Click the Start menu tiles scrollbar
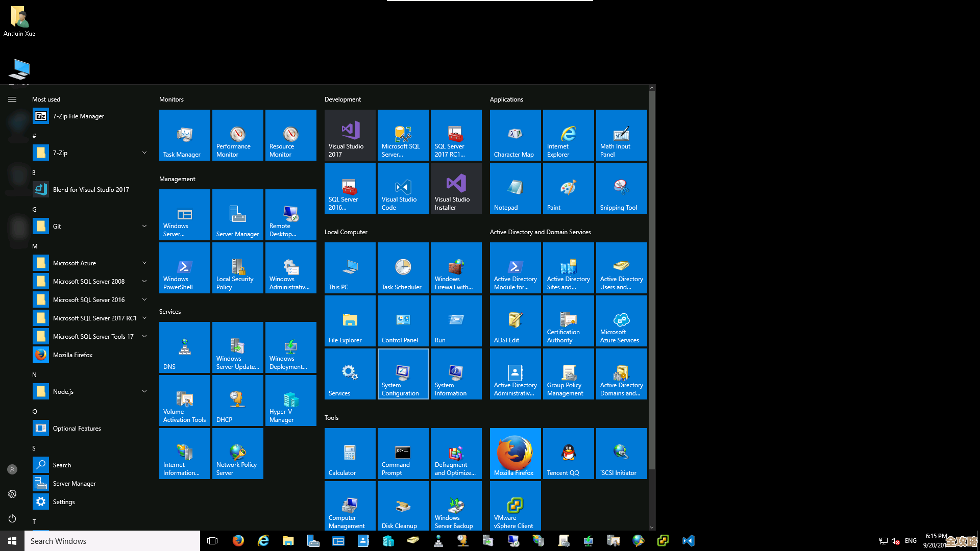The width and height of the screenshot is (980, 551). coord(651,281)
